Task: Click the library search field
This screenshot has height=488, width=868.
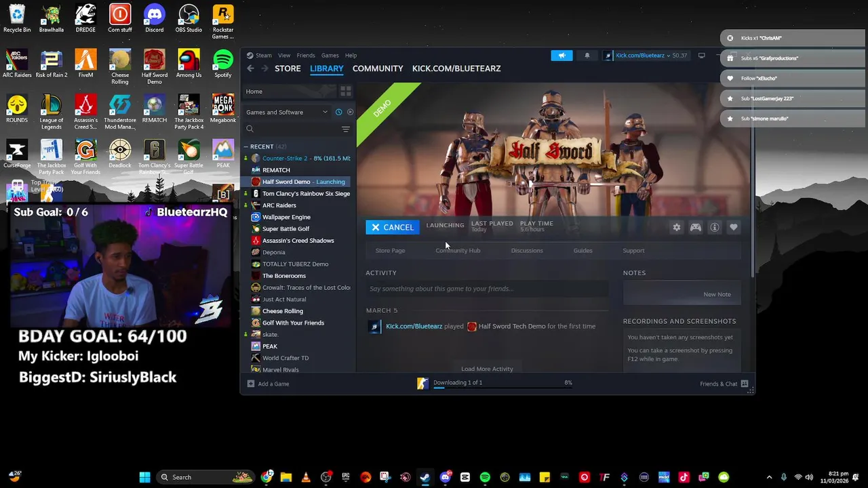Action: coord(292,129)
